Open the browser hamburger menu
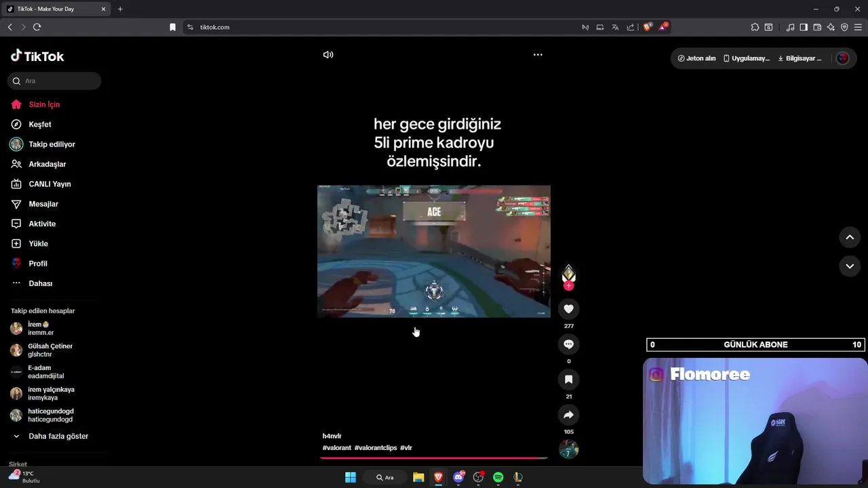 tap(858, 27)
